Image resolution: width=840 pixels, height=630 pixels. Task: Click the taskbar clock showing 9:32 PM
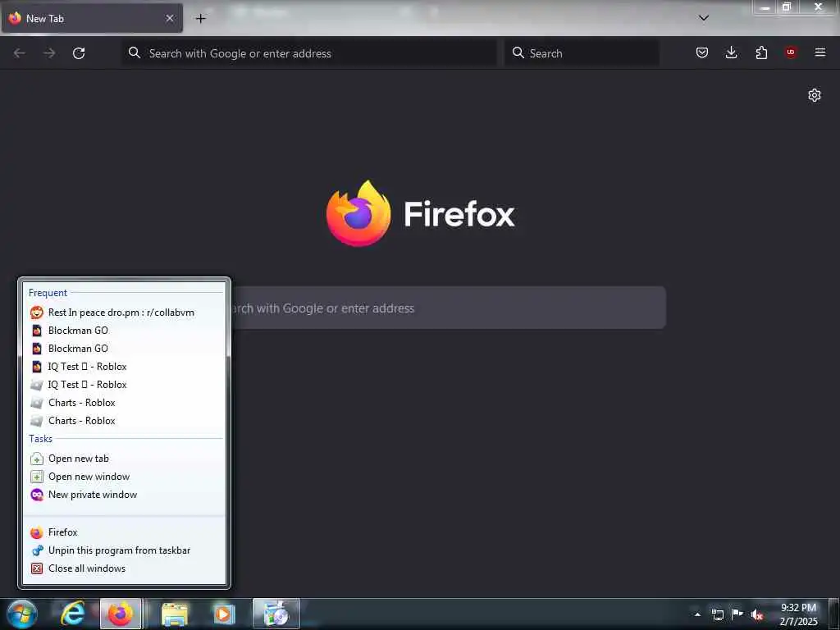point(798,614)
